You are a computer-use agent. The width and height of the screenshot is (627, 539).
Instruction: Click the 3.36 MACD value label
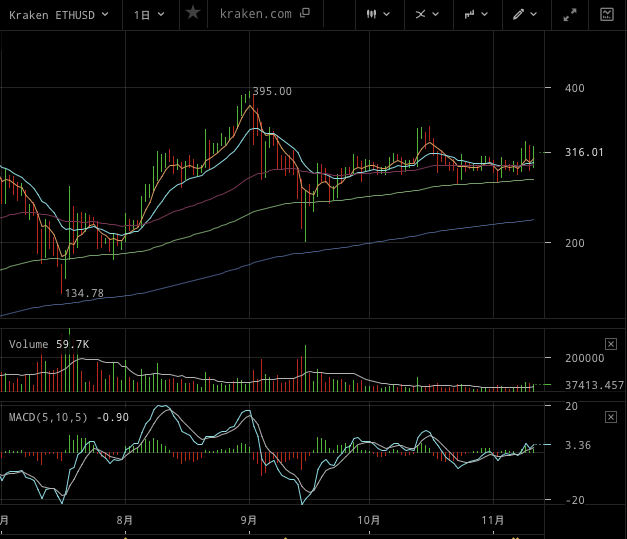(578, 445)
